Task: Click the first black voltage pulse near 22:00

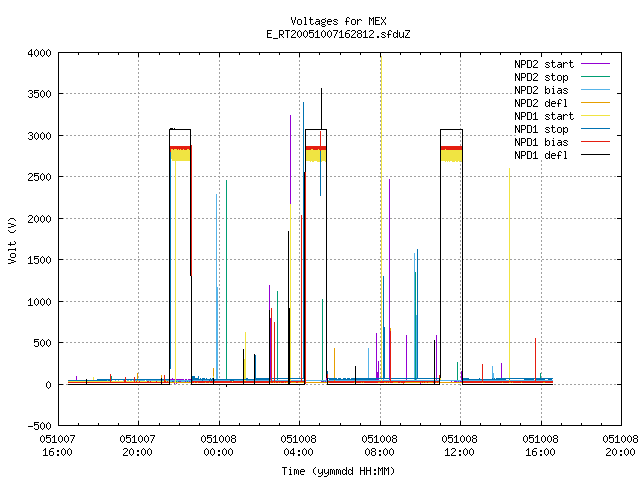Action: pos(180,256)
